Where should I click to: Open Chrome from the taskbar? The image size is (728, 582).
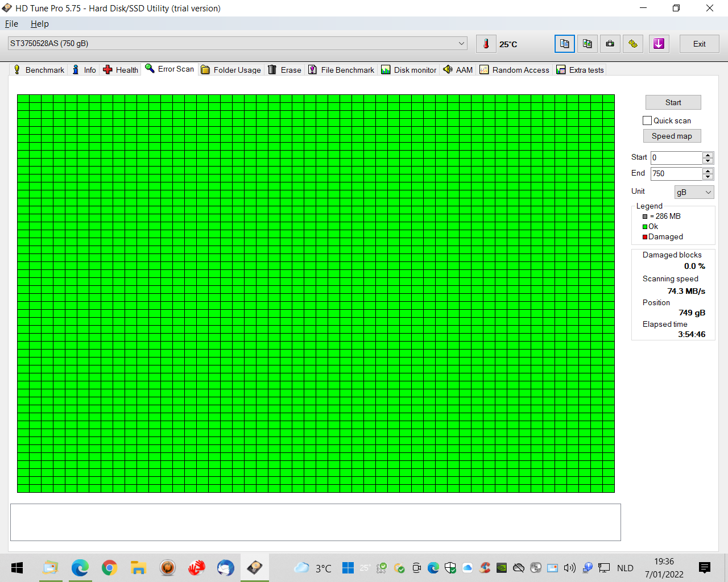tap(109, 567)
